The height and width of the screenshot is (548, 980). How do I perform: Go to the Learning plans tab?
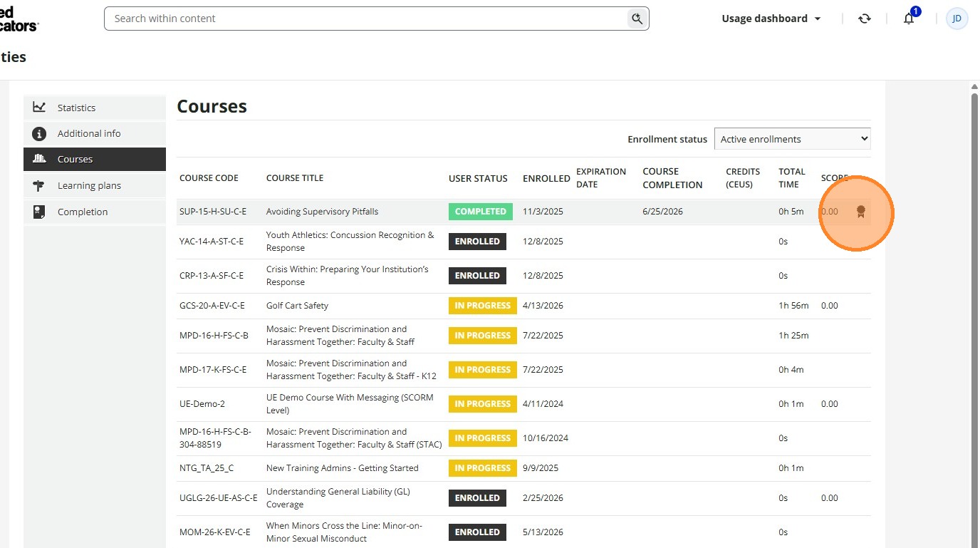click(95, 186)
